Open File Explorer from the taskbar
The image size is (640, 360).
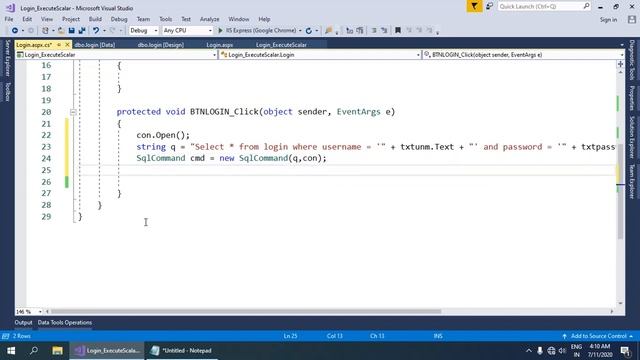tap(57, 351)
